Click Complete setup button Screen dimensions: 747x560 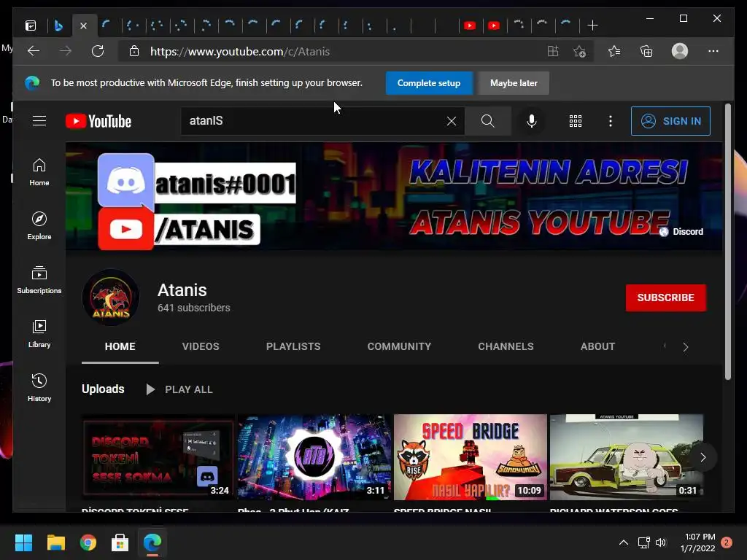pyautogui.click(x=429, y=83)
